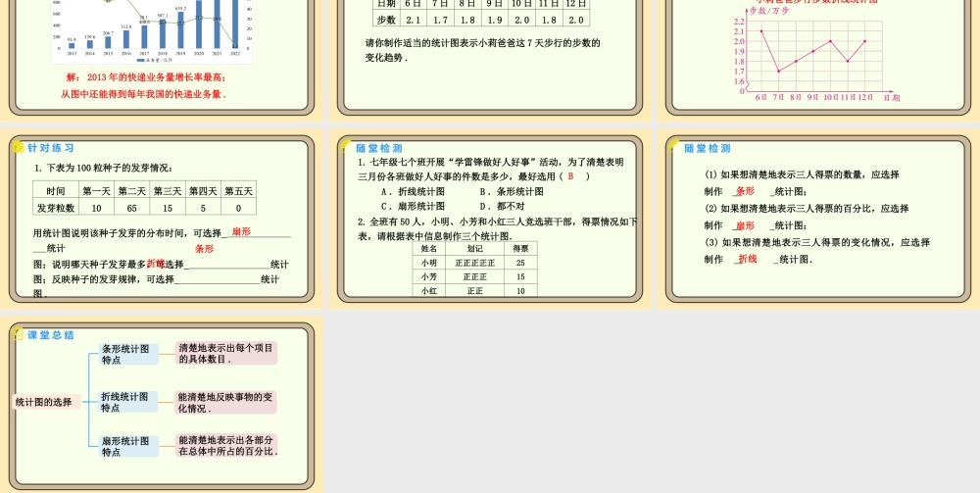Click option B. 条形统计图

(x=512, y=192)
